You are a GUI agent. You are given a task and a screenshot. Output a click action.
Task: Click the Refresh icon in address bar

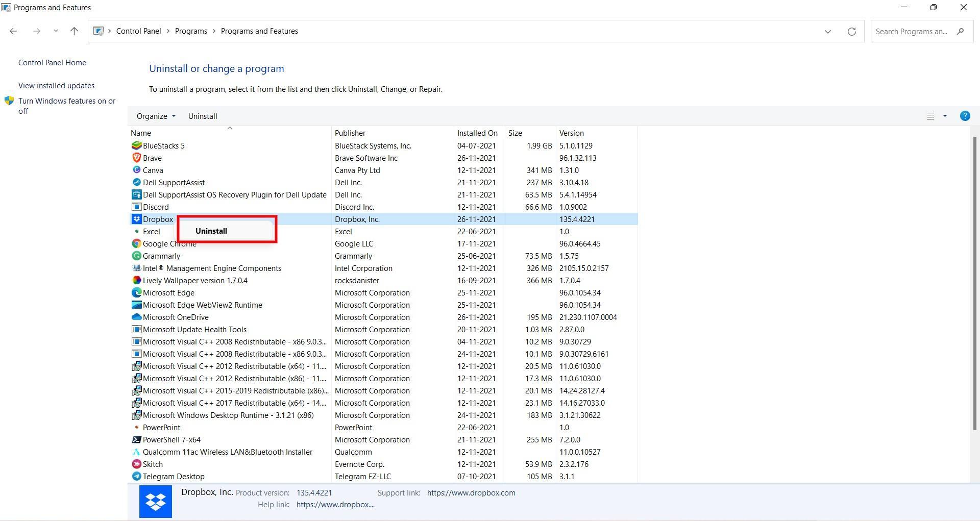[x=851, y=32]
